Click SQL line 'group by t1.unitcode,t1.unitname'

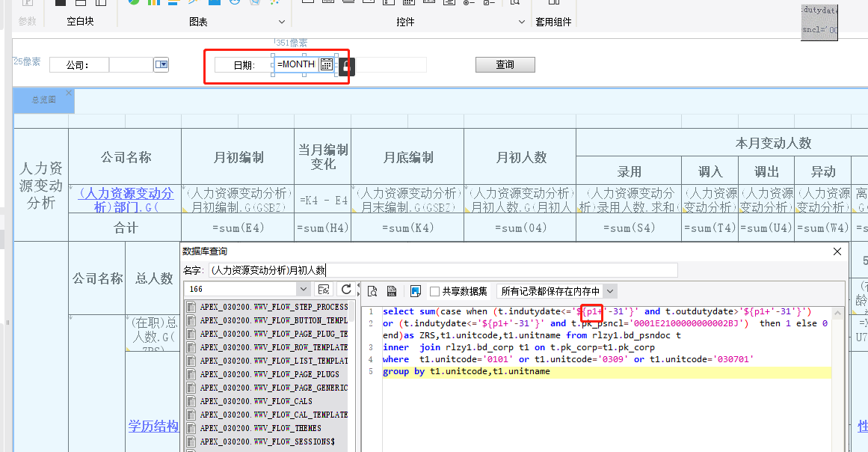click(466, 371)
